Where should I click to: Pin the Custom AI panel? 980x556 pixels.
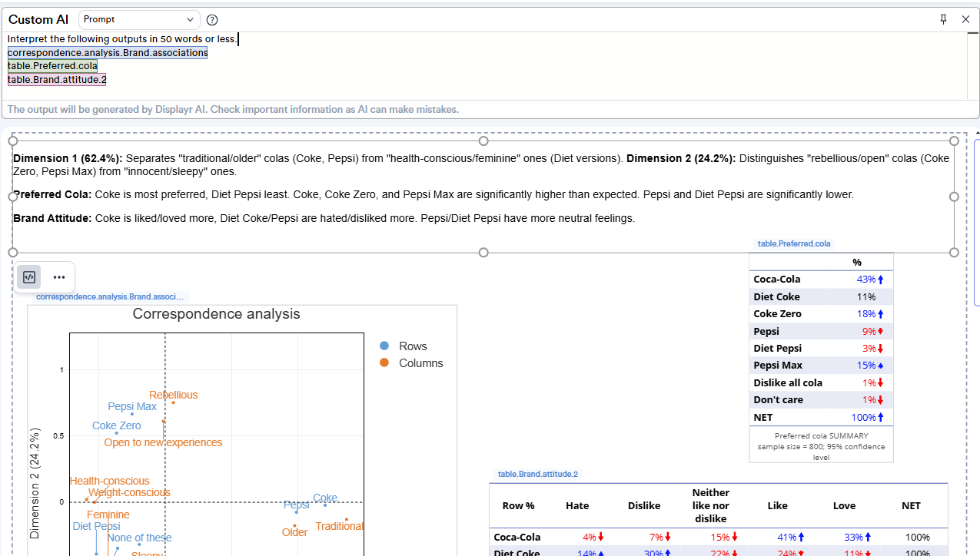point(943,19)
